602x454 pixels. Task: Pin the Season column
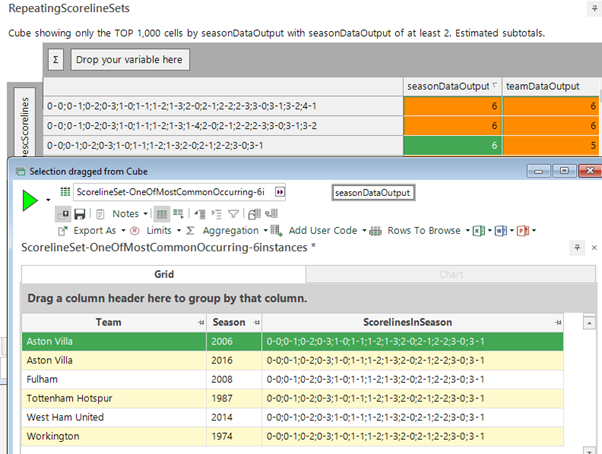tap(256, 323)
